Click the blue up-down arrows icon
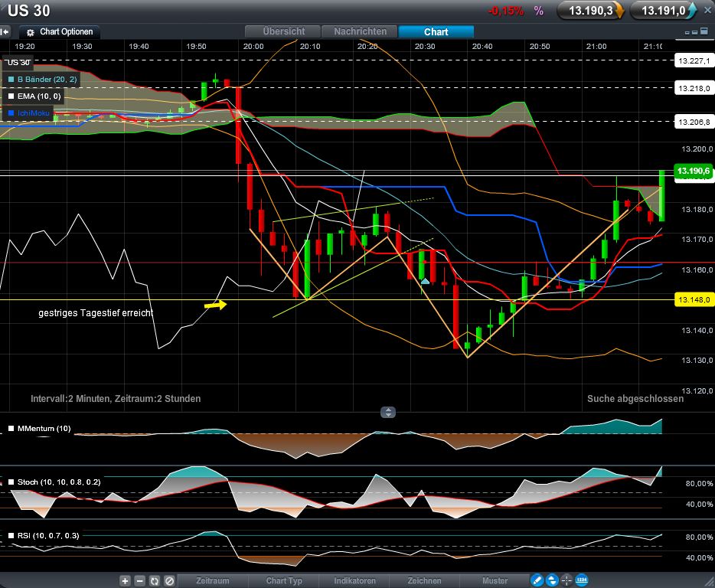 [x=552, y=580]
